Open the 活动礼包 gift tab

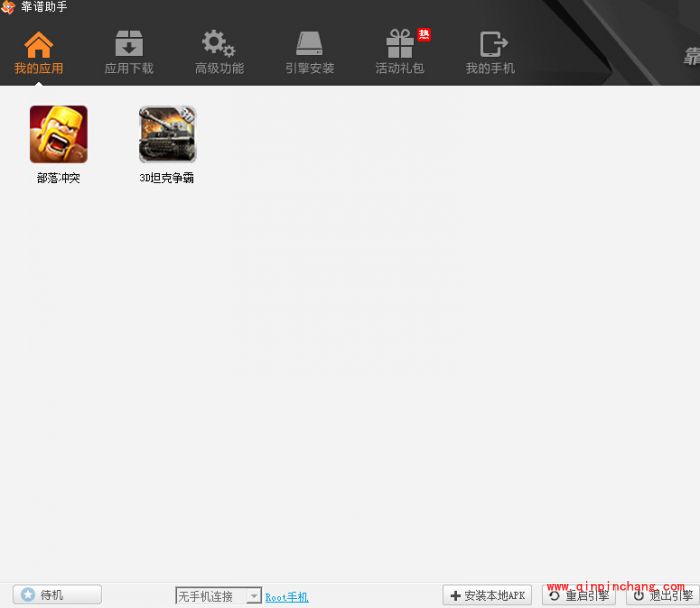tap(400, 53)
